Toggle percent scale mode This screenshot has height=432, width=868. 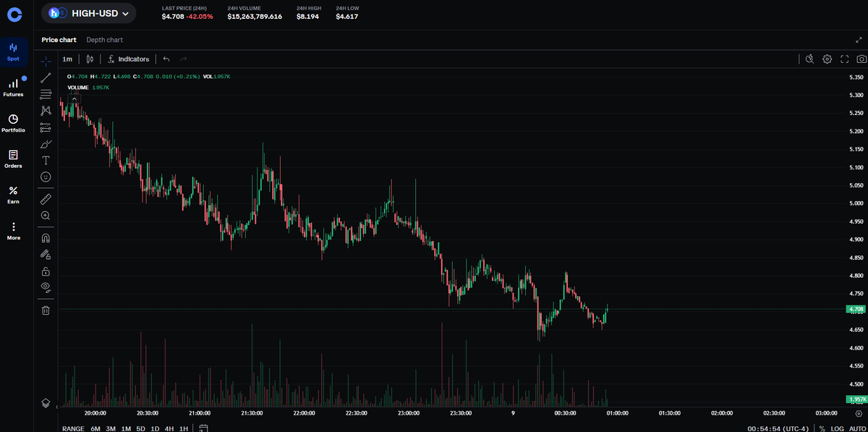[822, 428]
